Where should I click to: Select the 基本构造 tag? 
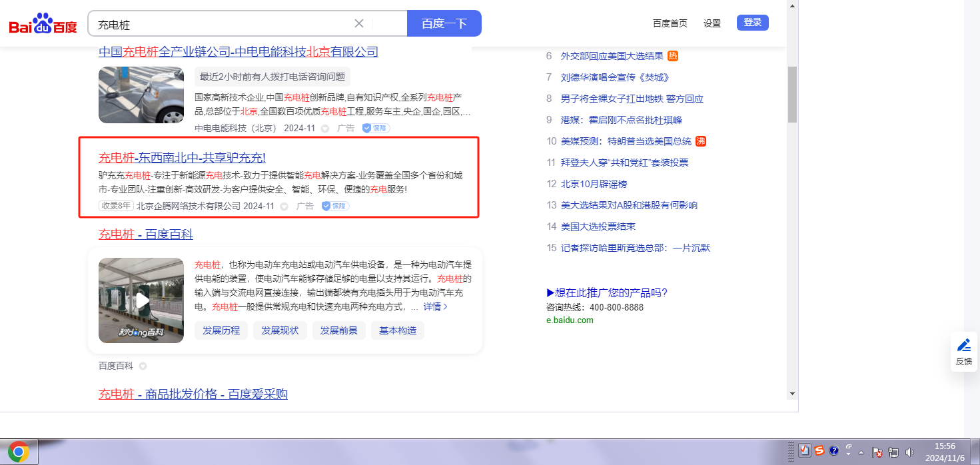point(398,330)
